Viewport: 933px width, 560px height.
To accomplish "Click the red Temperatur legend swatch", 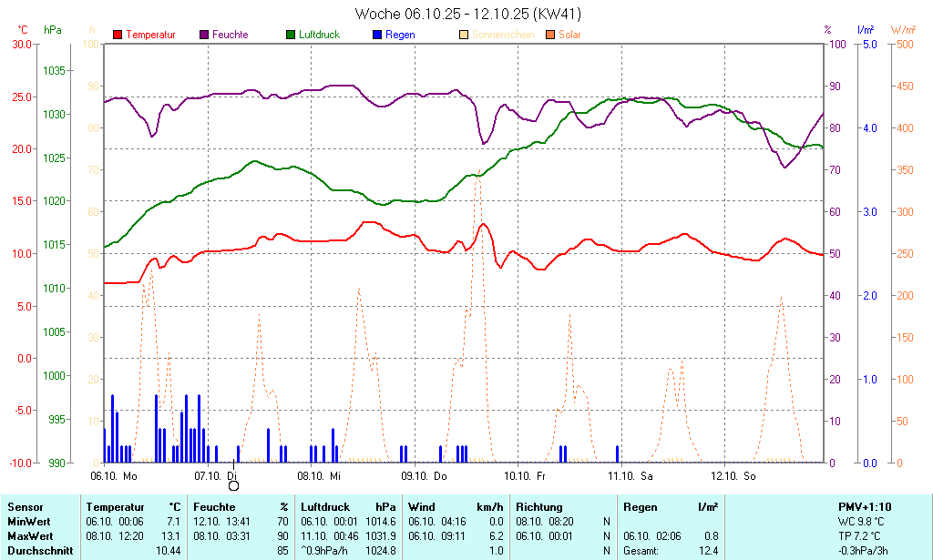I will 118,35.
